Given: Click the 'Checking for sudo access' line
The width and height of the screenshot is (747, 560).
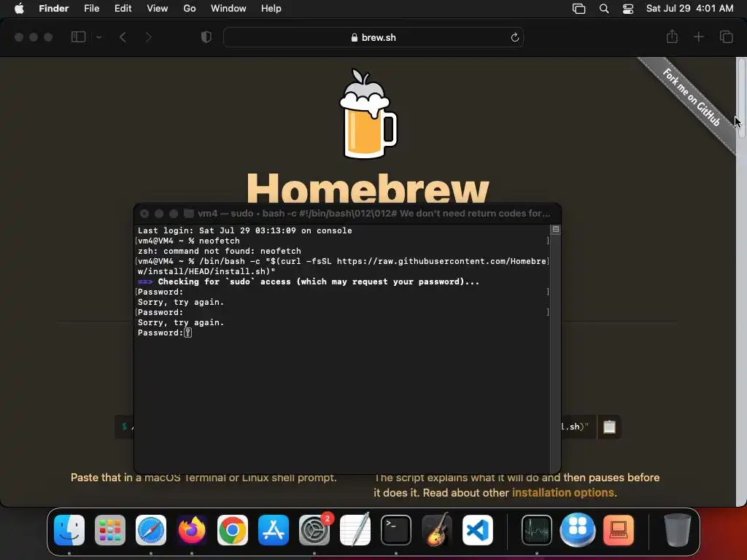Looking at the screenshot, I should 309,281.
